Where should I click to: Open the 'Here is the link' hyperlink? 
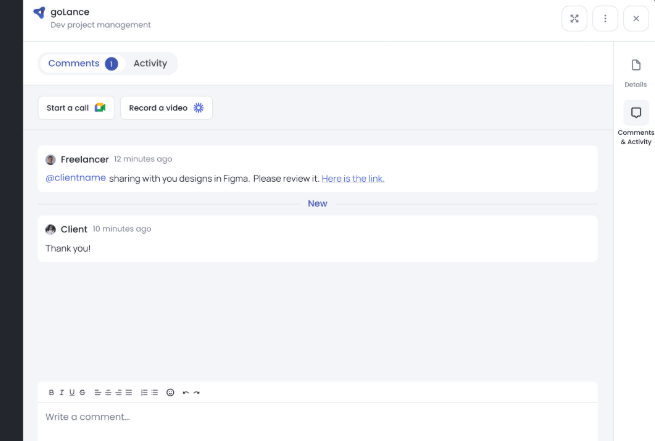pos(352,179)
